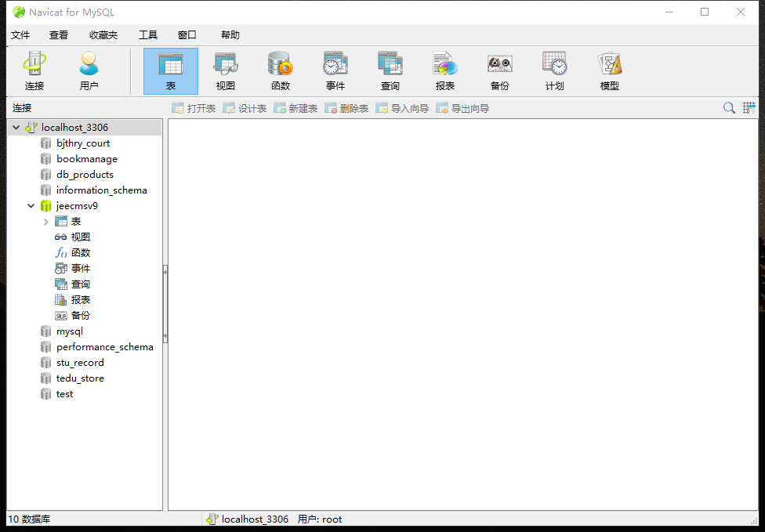Click '用户: root' status bar text
The image size is (765, 532).
click(320, 519)
